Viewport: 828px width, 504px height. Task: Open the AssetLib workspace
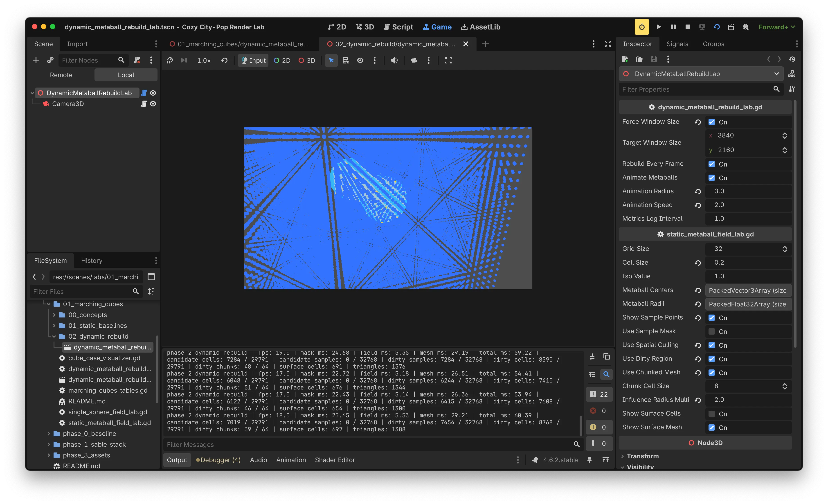pyautogui.click(x=481, y=27)
